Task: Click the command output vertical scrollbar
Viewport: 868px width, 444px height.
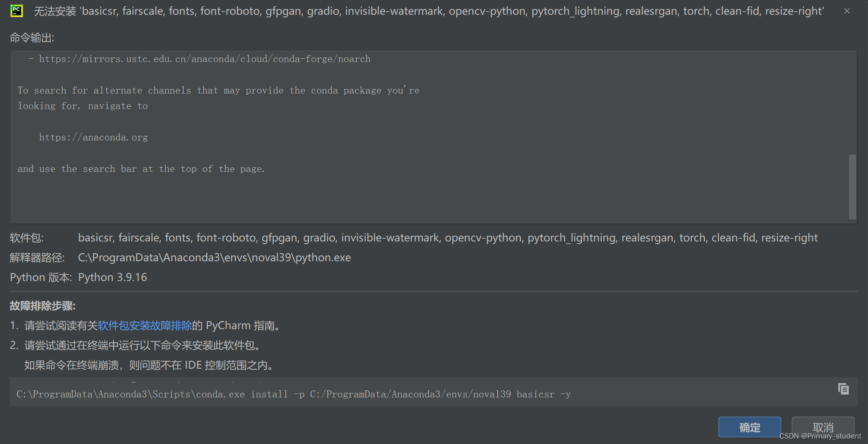Action: 852,187
